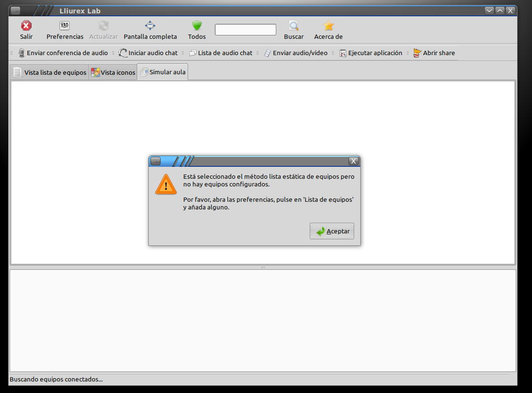Switch to Vista lista de equipos tab

[49, 72]
